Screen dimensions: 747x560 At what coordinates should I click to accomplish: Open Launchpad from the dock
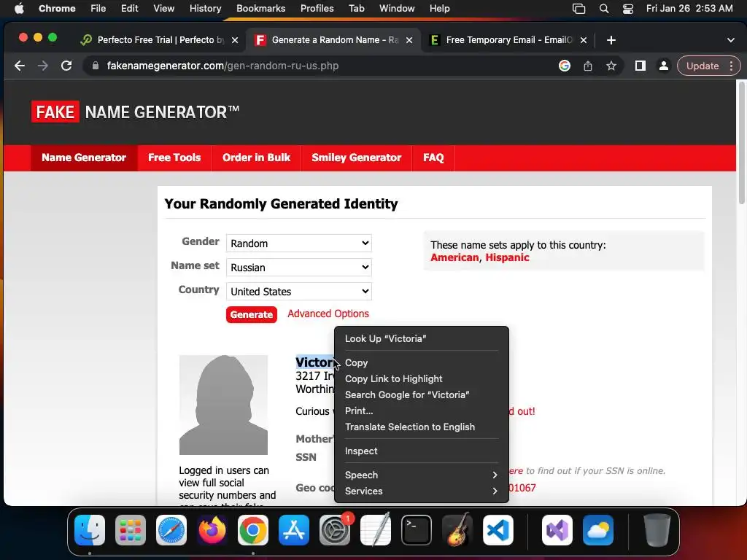[x=131, y=530]
